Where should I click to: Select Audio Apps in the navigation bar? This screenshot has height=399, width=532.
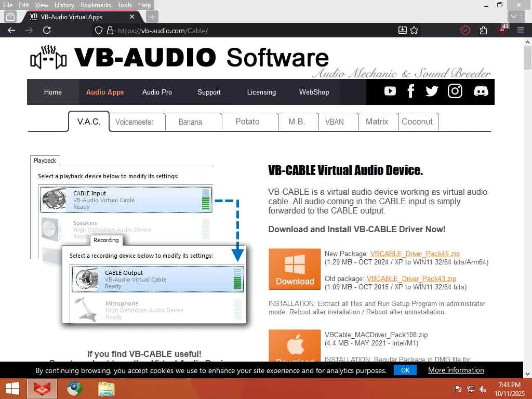pyautogui.click(x=105, y=92)
